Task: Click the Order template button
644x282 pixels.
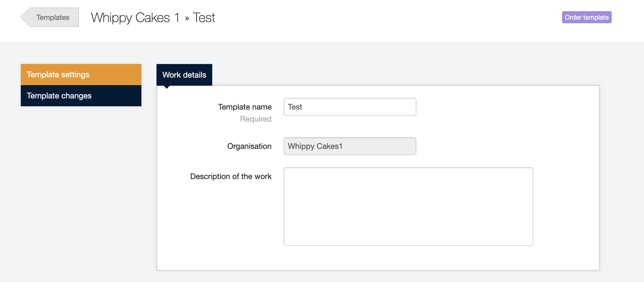Action: coord(586,18)
